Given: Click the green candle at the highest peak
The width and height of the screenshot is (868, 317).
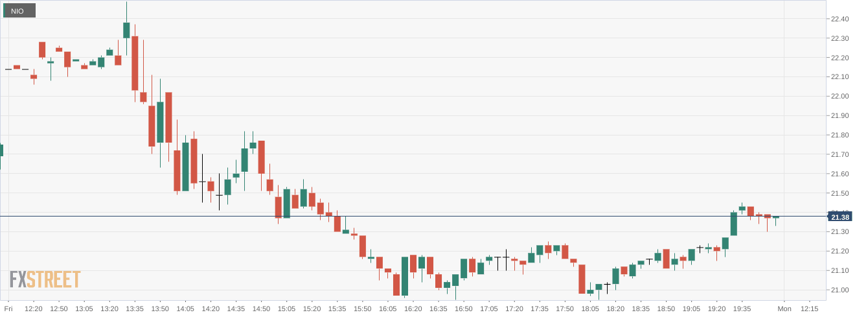Looking at the screenshot, I should coord(126,30).
